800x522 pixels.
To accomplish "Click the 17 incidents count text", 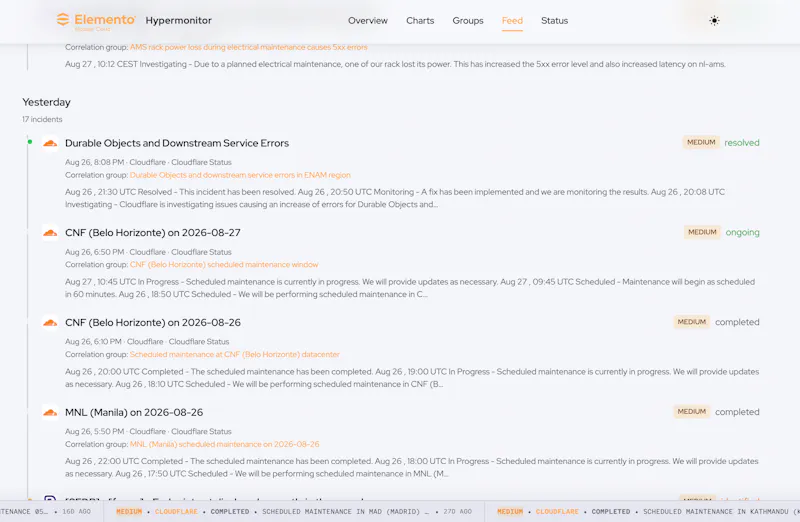I will [x=42, y=119].
